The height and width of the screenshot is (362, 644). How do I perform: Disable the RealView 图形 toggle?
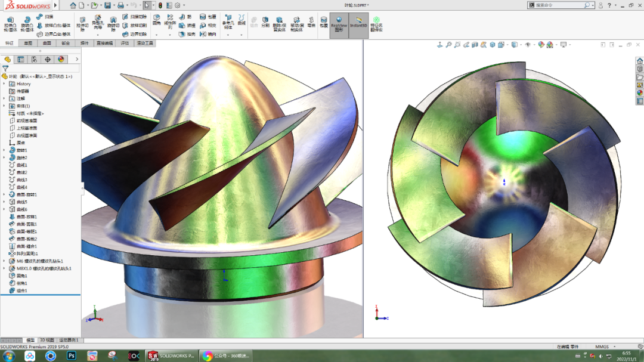(x=338, y=25)
